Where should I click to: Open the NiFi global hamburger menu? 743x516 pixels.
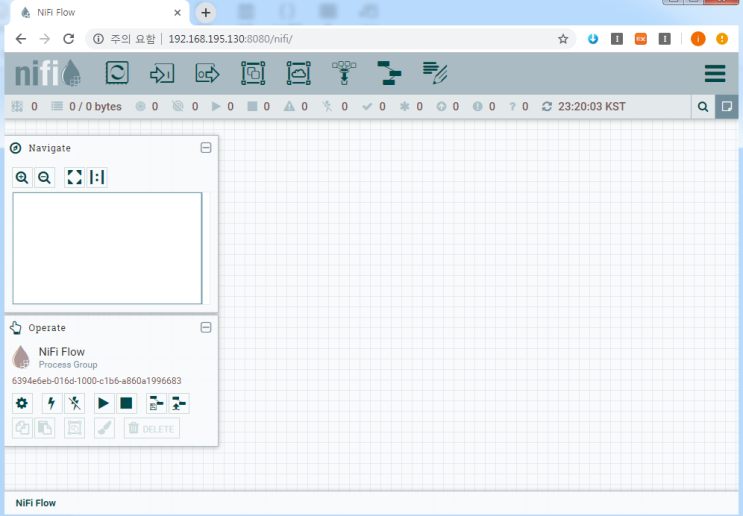(715, 73)
